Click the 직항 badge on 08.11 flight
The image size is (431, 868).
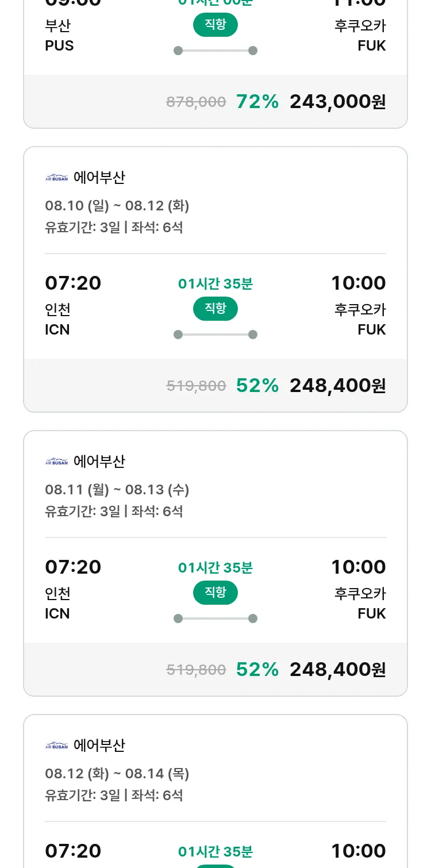click(x=215, y=593)
